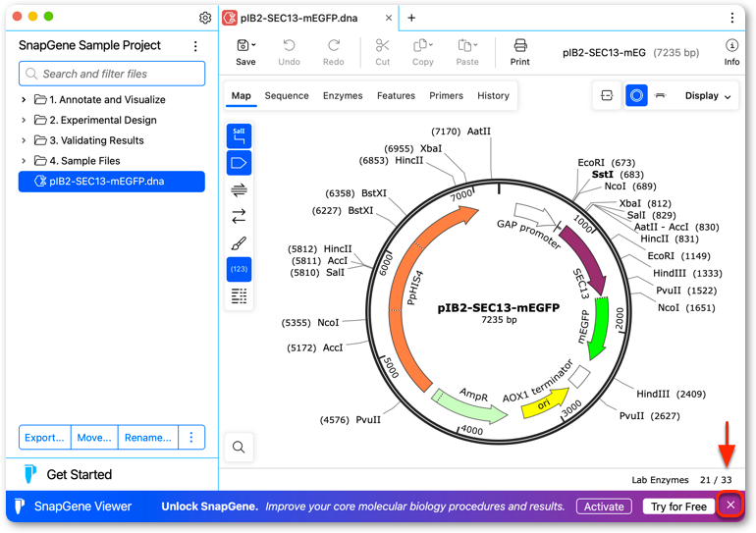Screen dimensions: 756x533
Task: Add a new tab with plus icon
Action: pyautogui.click(x=411, y=18)
